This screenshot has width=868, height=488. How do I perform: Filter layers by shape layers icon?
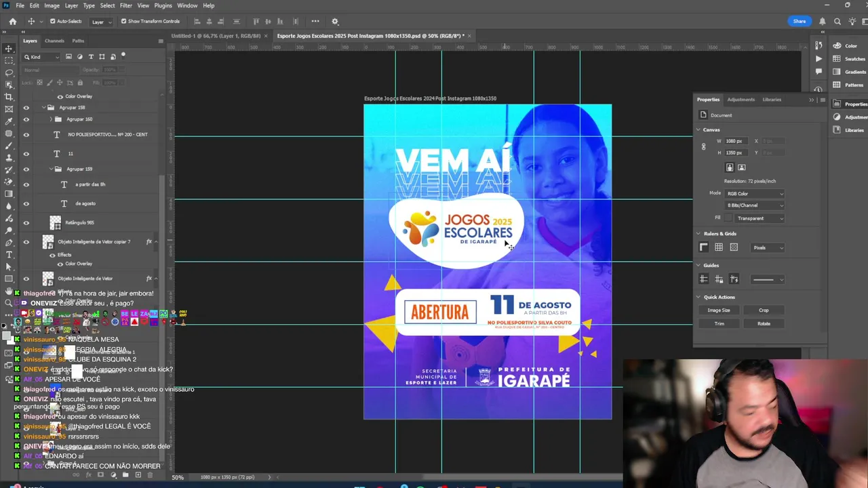(x=102, y=57)
